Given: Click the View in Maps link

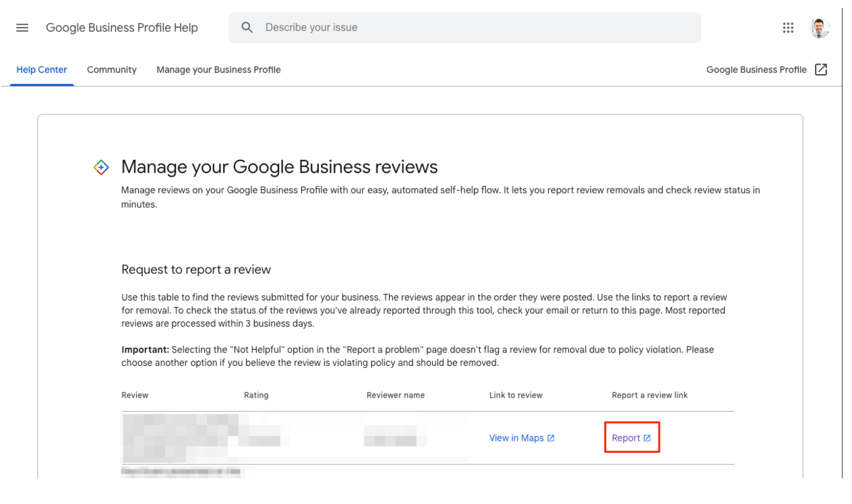Looking at the screenshot, I should pyautogui.click(x=516, y=438).
